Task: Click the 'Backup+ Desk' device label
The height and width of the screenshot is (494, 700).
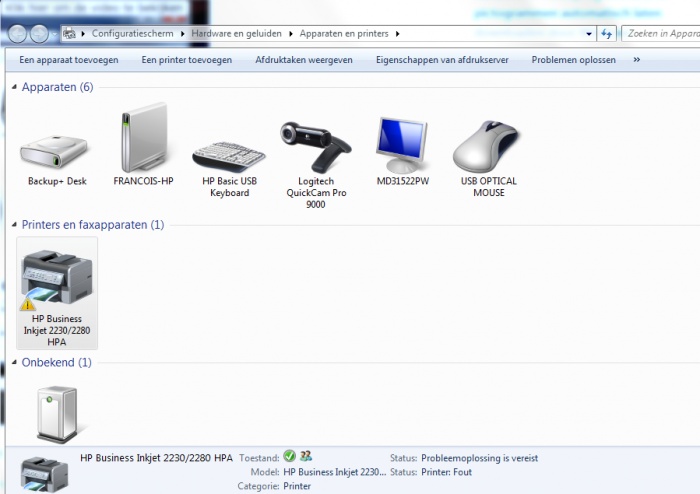Action: coord(57,181)
